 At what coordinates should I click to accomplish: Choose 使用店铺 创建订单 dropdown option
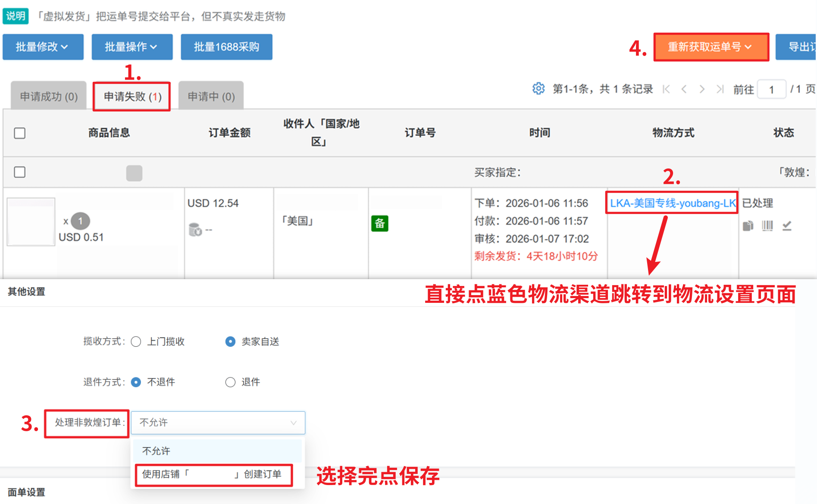pos(214,475)
